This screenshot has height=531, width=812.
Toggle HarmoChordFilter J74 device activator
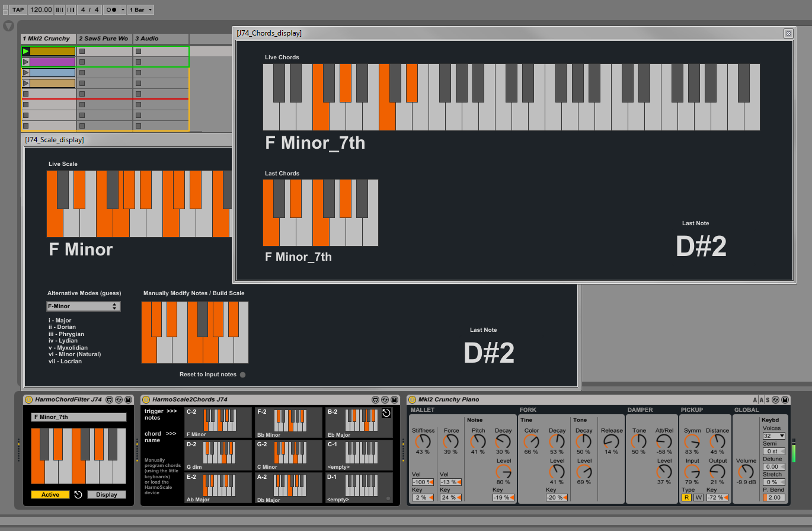click(x=29, y=399)
